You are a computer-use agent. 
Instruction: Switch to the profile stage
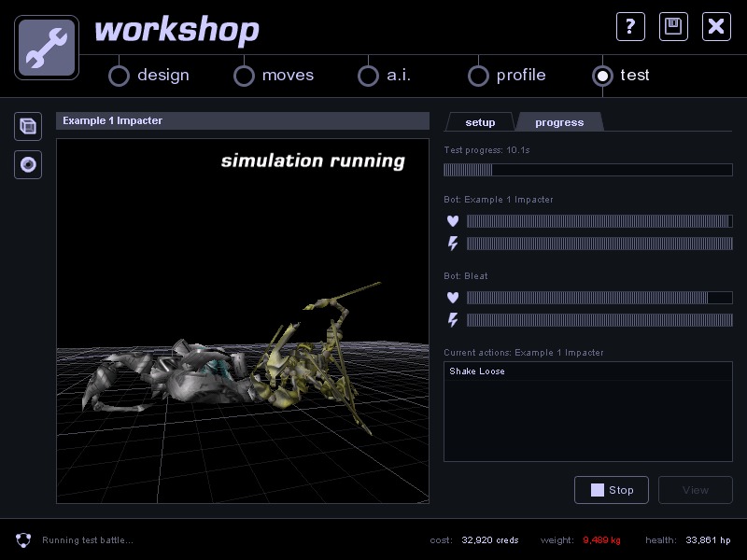tap(478, 76)
